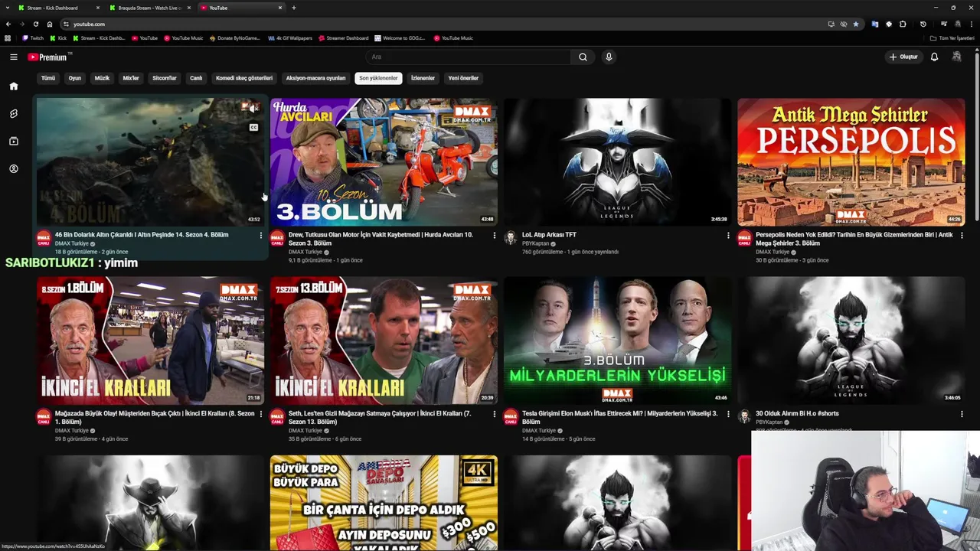Open Shorts in the mini sidebar
Viewport: 980px width, 551px height.
coord(13,113)
